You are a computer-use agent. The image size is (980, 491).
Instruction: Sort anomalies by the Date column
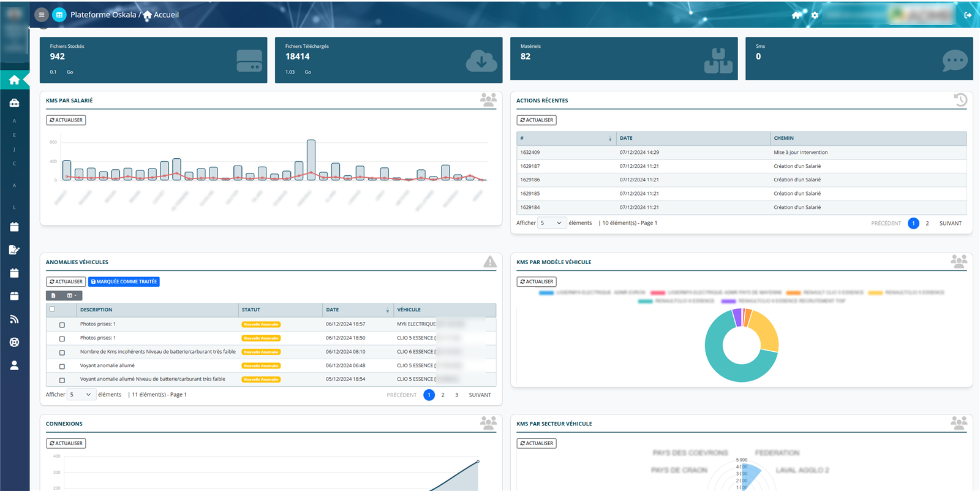[x=358, y=310]
